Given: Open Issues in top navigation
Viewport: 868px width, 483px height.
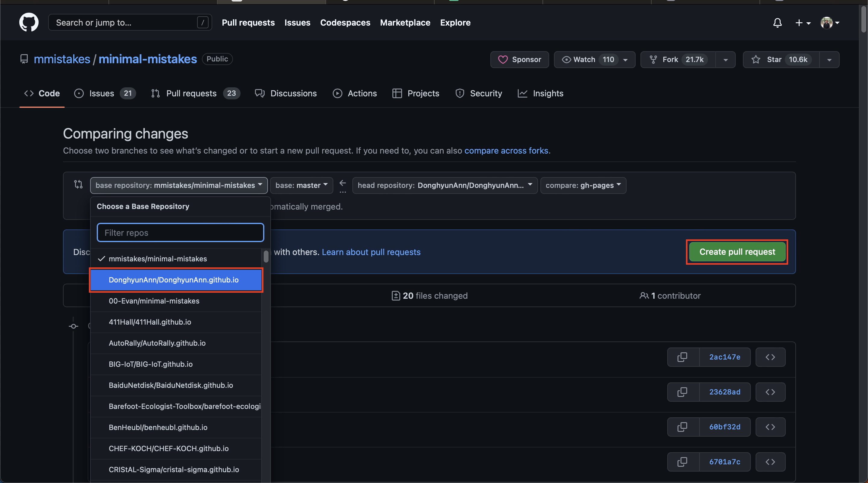Looking at the screenshot, I should [x=297, y=23].
